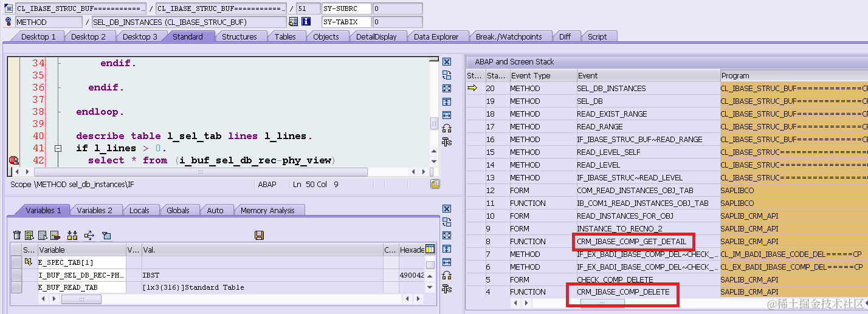This screenshot has height=314, width=868.
Task: Click the third variables toolbar list icon
Action: point(43,235)
